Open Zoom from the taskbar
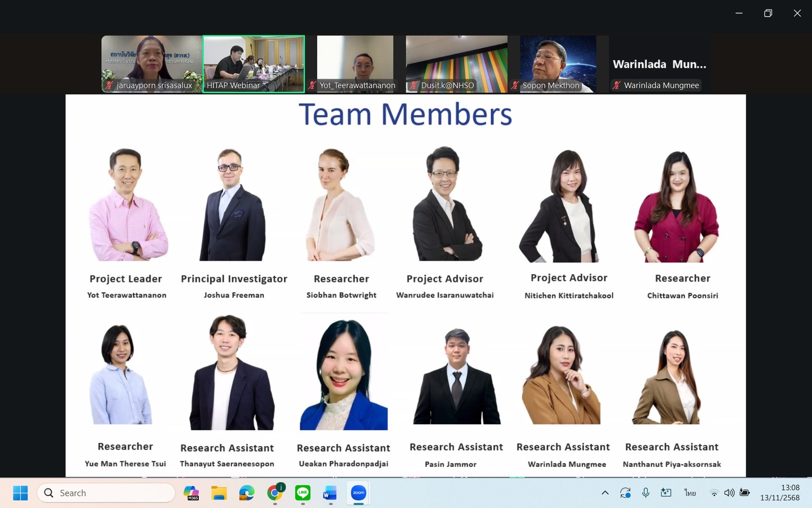Screen dimensions: 812x508 point(358,493)
